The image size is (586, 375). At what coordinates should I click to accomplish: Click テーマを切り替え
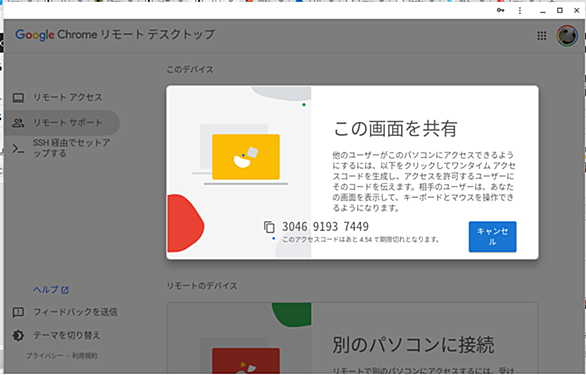67,335
